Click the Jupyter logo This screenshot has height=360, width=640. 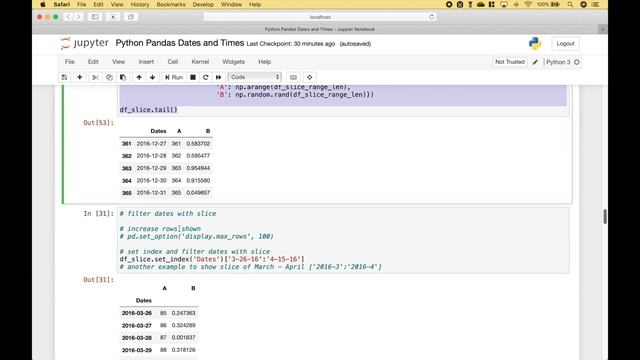84,43
